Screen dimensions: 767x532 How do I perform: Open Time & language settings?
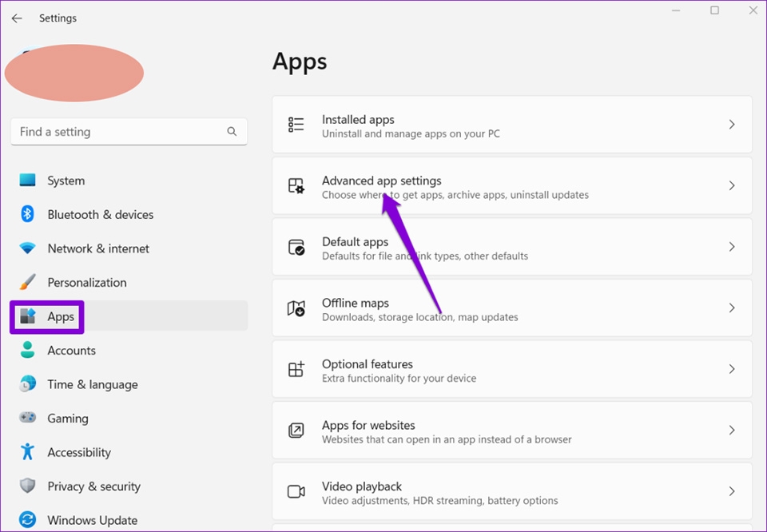click(x=129, y=384)
